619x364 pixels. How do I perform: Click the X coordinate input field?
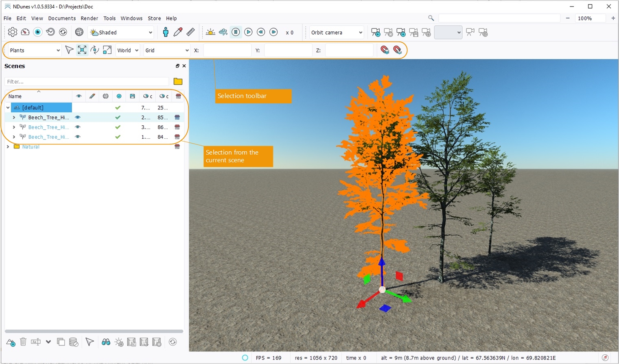coord(227,50)
